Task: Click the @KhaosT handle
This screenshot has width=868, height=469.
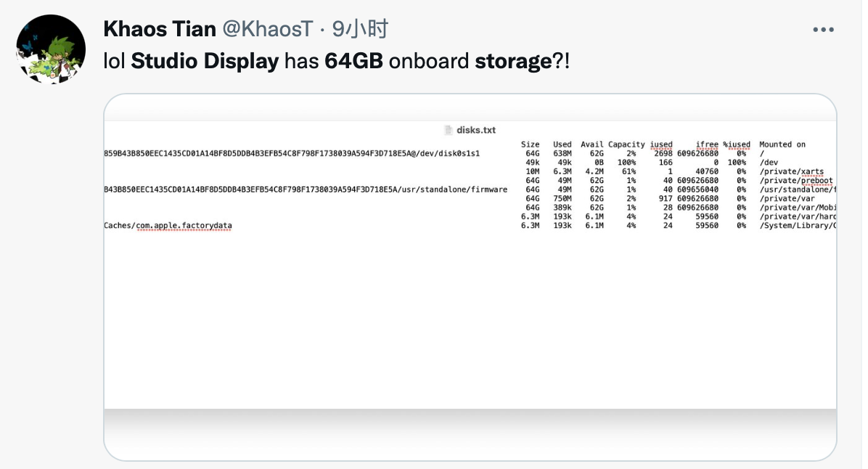Action: click(267, 29)
